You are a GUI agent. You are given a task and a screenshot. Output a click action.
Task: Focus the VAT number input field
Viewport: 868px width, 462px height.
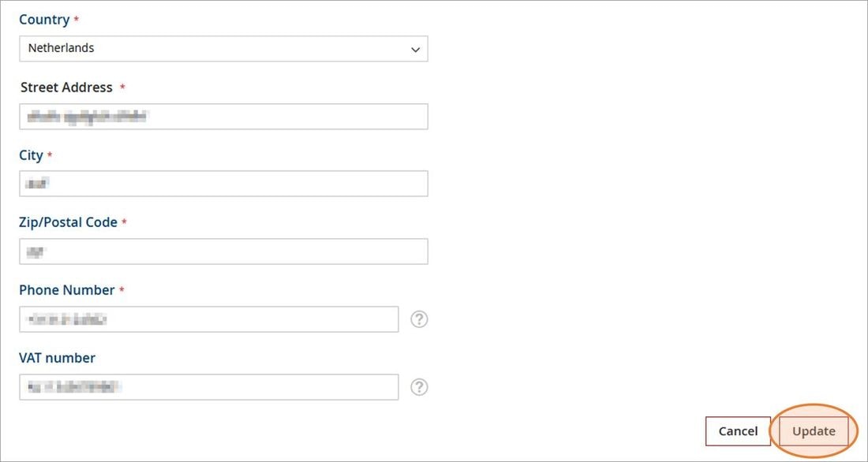click(208, 387)
